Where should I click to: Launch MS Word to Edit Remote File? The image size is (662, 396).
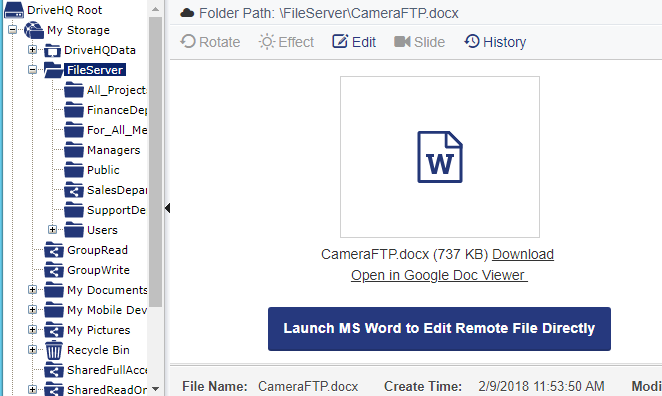[439, 329]
